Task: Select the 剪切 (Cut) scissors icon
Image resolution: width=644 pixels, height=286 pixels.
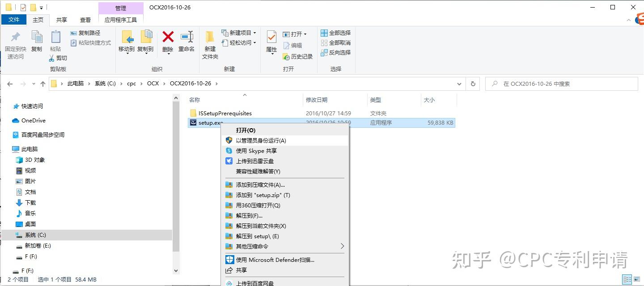Action: (52, 59)
